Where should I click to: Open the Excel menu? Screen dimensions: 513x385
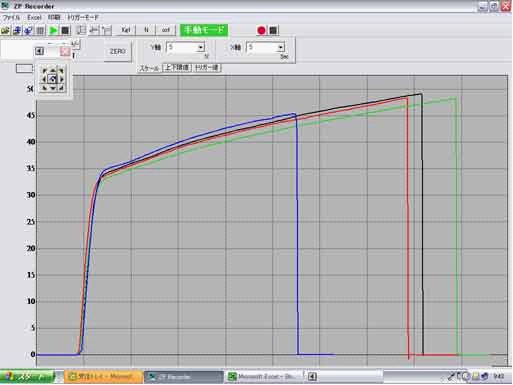pos(34,17)
